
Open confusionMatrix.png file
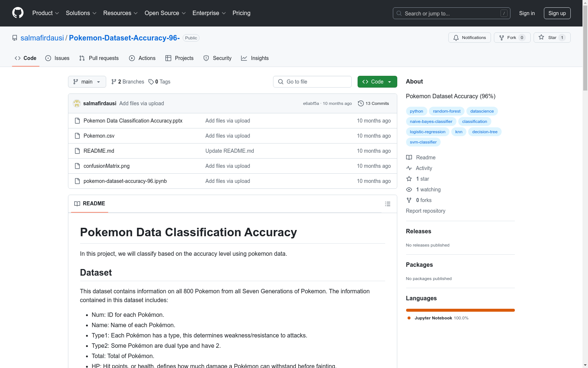tap(107, 166)
